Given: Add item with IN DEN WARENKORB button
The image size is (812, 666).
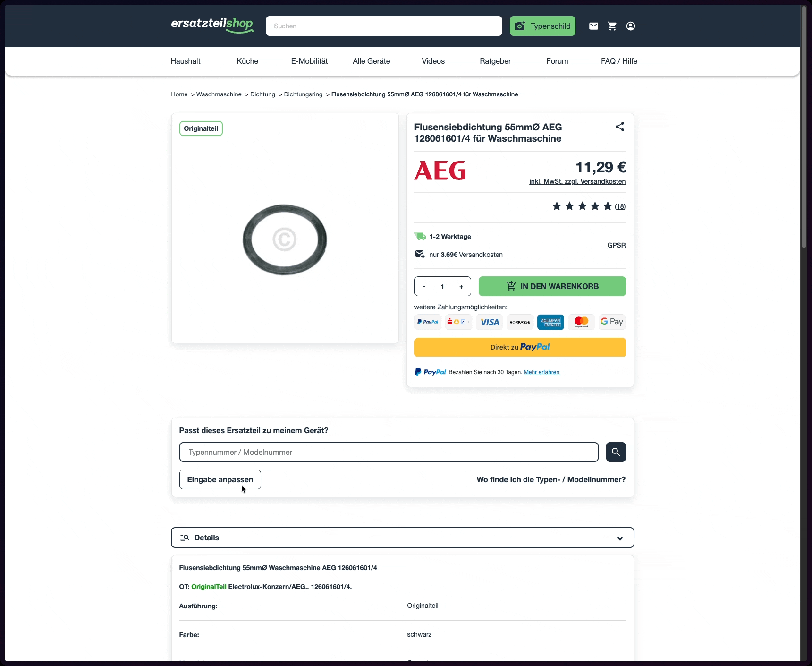Looking at the screenshot, I should [552, 286].
